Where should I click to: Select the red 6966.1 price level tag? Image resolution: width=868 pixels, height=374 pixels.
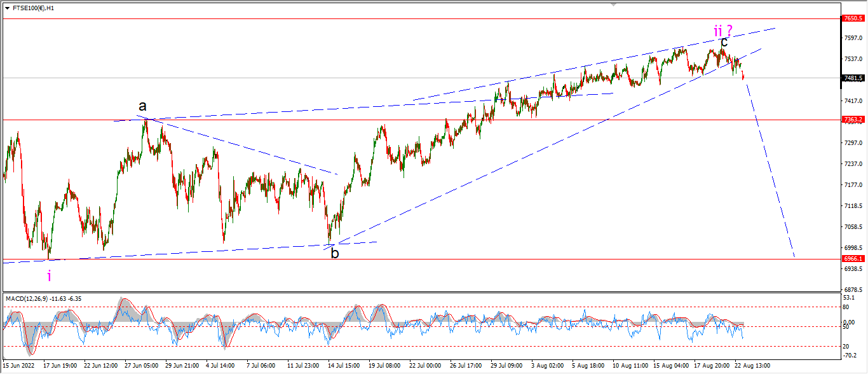click(853, 259)
